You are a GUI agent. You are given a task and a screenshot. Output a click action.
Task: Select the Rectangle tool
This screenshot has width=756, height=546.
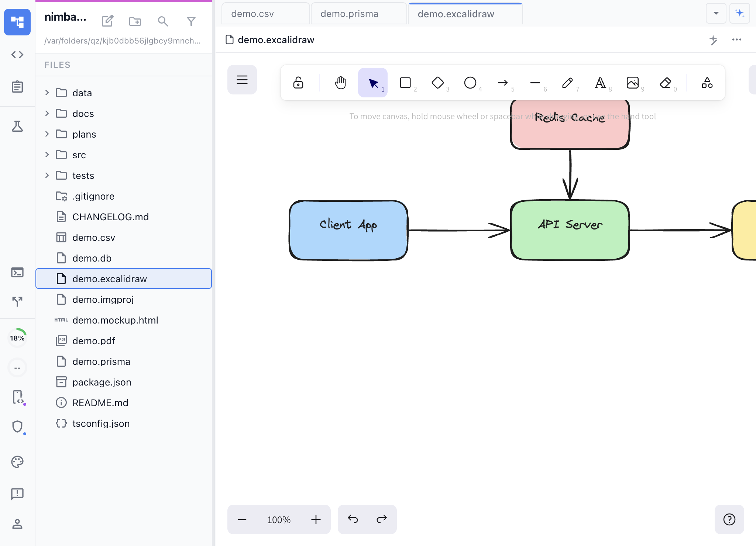pyautogui.click(x=405, y=83)
